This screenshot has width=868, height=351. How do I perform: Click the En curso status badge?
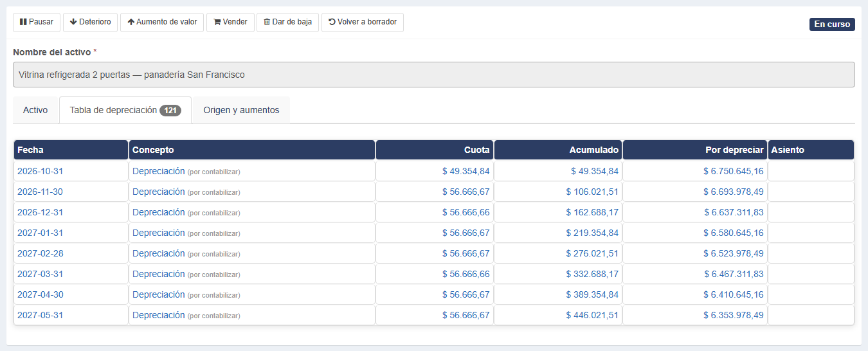832,24
